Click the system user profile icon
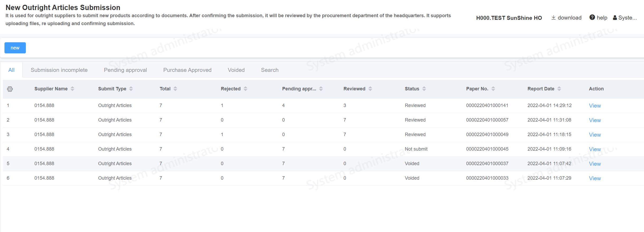 click(615, 18)
